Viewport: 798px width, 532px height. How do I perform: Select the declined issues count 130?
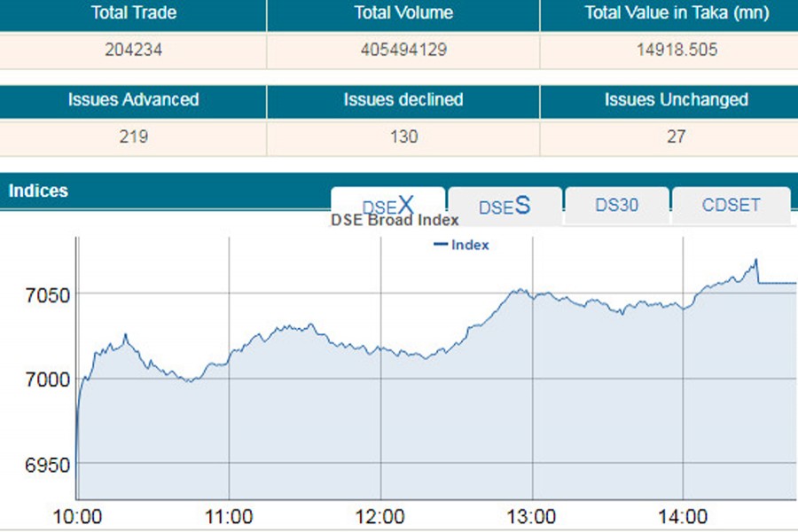(x=402, y=137)
